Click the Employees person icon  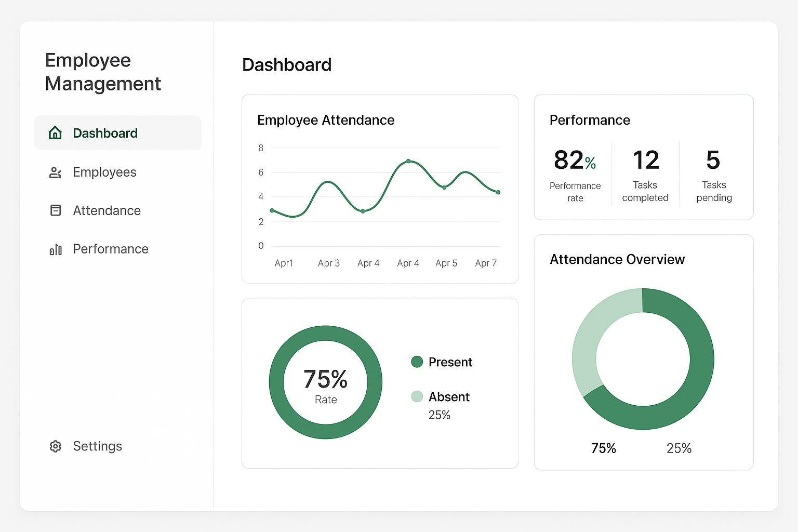point(55,172)
